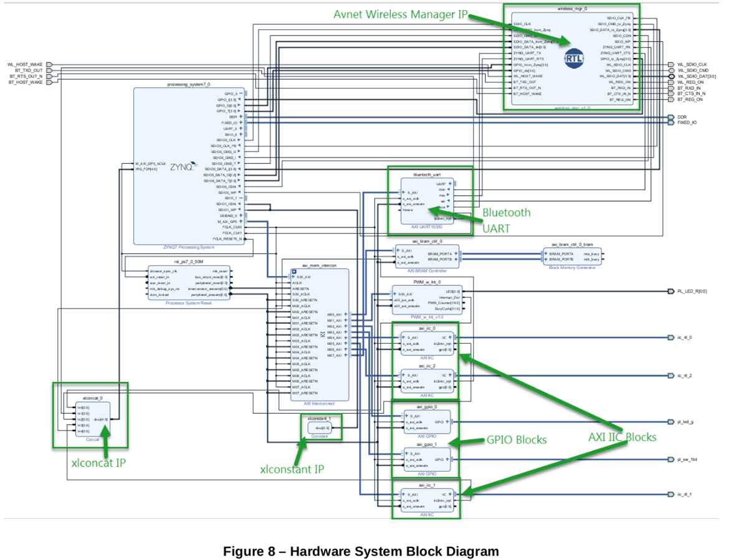Select the iic_rtl_0 interface port symbol
This screenshot has height=560, width=741.
671,338
